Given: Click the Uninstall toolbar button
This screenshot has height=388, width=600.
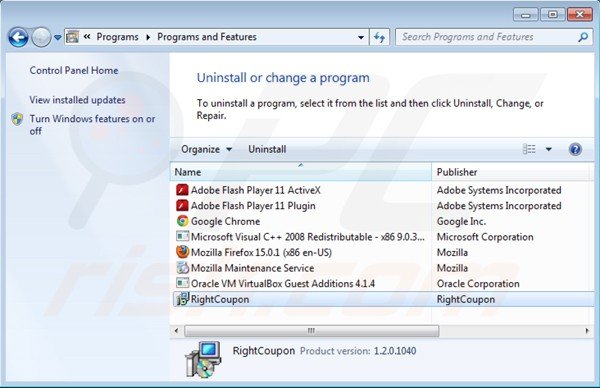Looking at the screenshot, I should tap(267, 149).
